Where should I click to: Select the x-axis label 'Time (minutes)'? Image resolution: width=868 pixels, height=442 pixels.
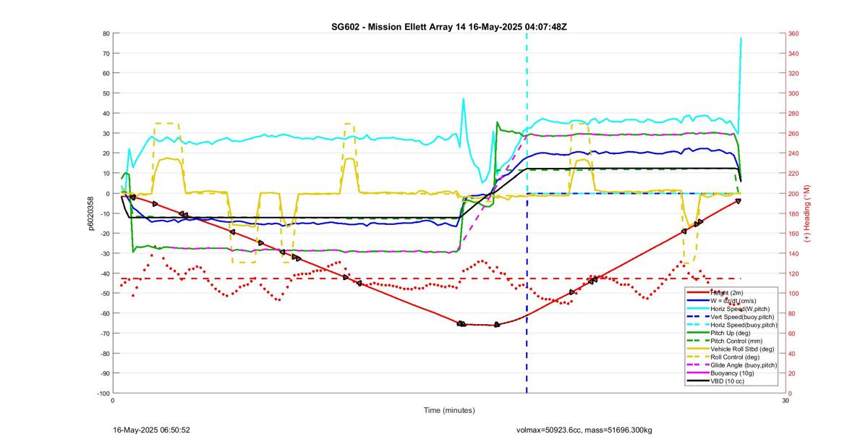pyautogui.click(x=449, y=410)
